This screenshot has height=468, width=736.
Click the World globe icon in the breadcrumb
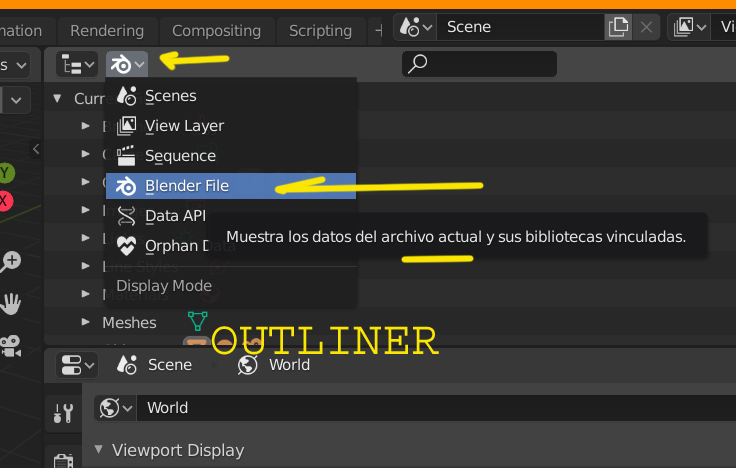click(247, 365)
